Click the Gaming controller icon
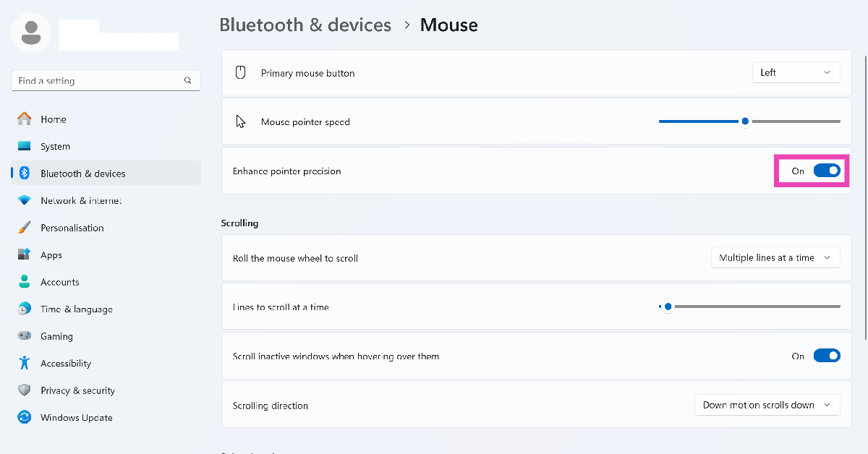The image size is (868, 454). 25,336
